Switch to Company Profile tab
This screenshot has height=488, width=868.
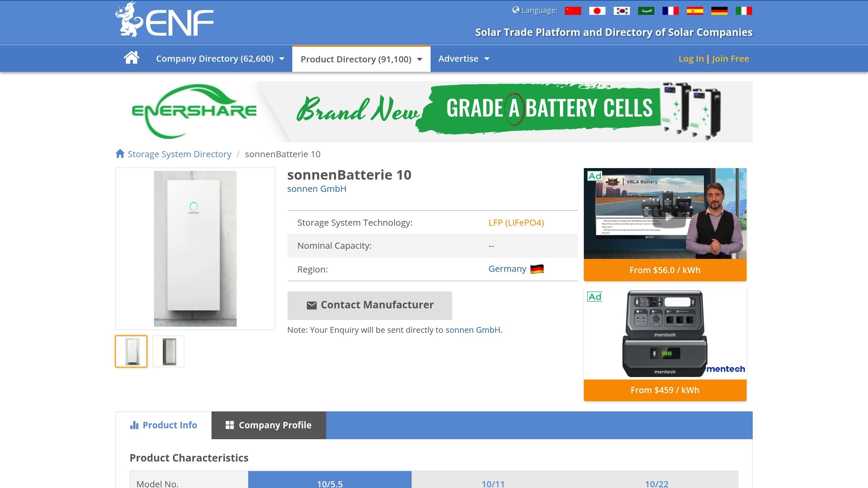click(x=269, y=425)
